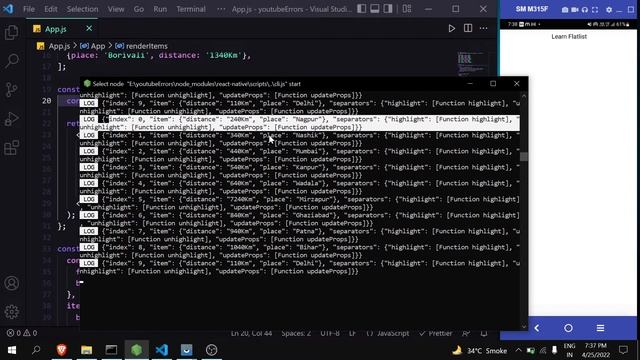Open the Run menu
Screen dimensions: 640x360
tap(160, 9)
